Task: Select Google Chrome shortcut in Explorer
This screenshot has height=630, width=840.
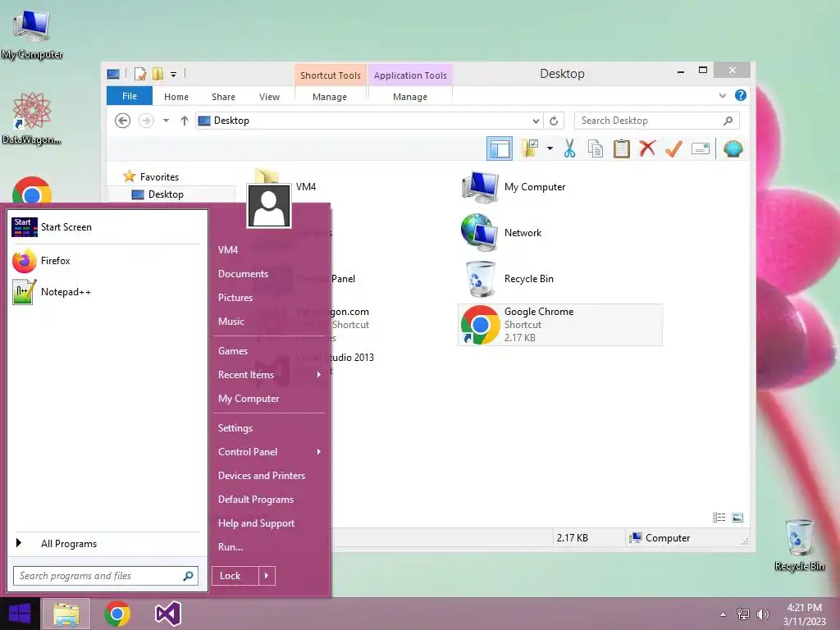Action: click(x=560, y=325)
